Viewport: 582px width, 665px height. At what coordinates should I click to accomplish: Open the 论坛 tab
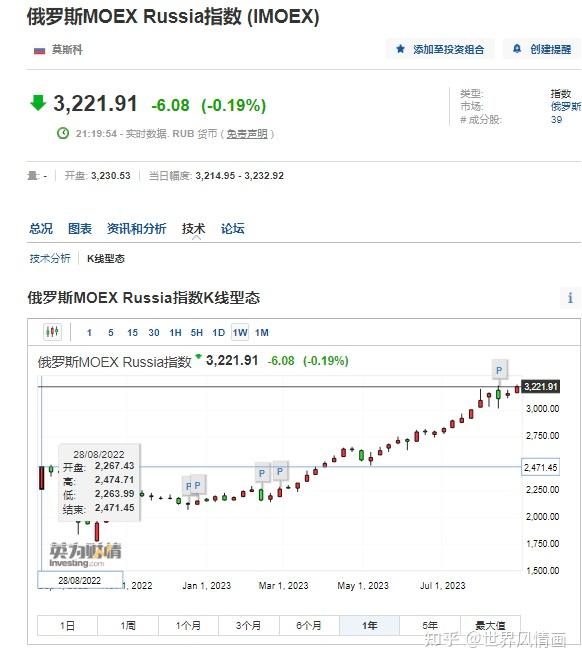click(233, 229)
